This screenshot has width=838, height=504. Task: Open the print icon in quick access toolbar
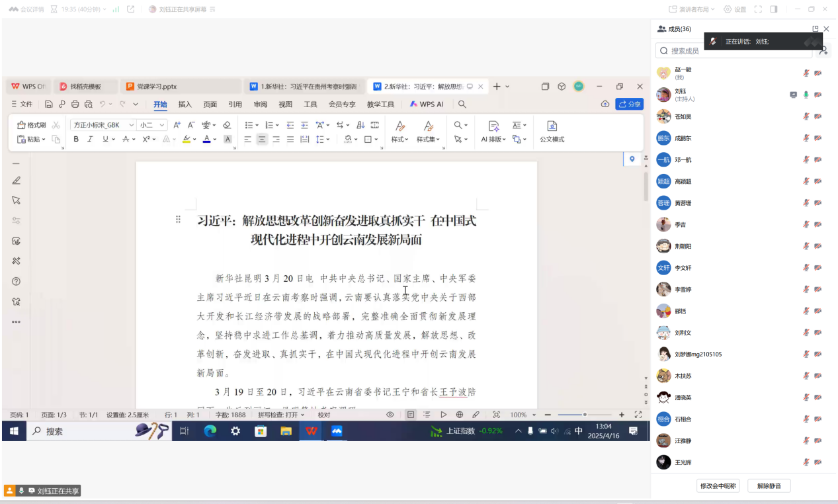pos(75,105)
